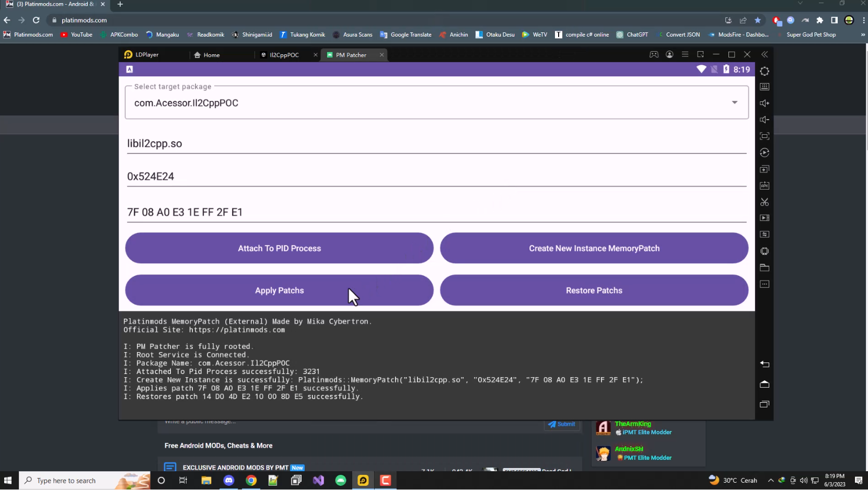The image size is (868, 490).
Task: Open the Home tab in LDPlayer
Action: click(211, 54)
